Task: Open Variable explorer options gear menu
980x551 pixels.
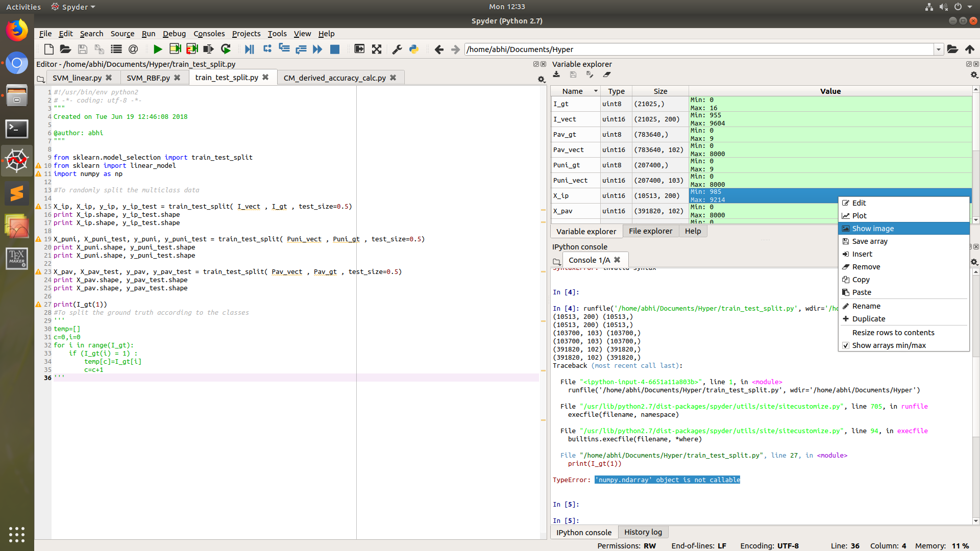Action: 974,75
